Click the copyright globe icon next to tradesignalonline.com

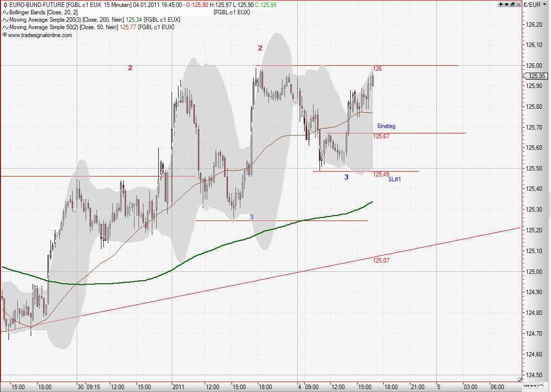pyautogui.click(x=4, y=35)
